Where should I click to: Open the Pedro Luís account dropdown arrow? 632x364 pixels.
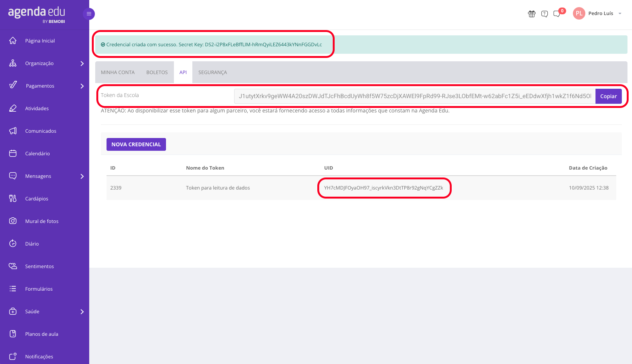click(620, 14)
